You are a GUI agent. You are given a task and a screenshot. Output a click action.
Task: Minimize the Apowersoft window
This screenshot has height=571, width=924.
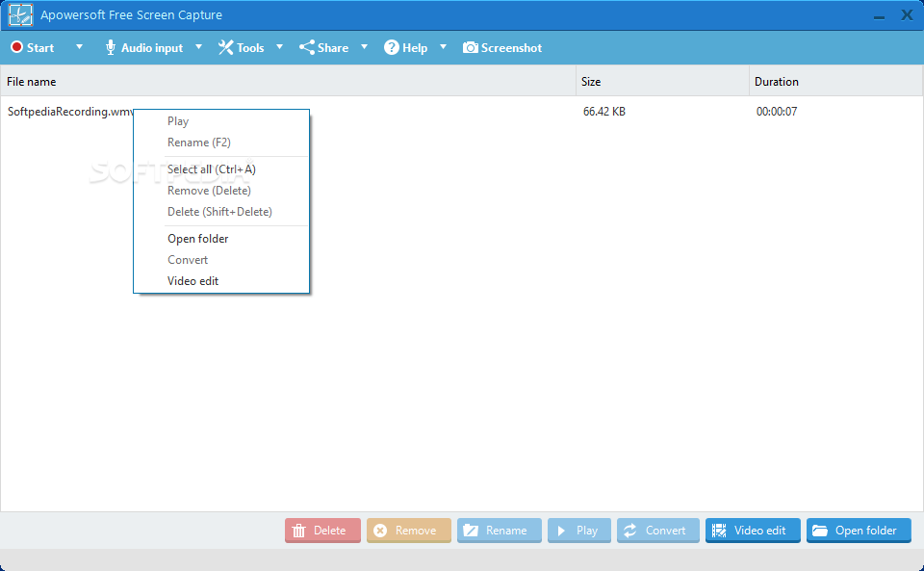879,16
